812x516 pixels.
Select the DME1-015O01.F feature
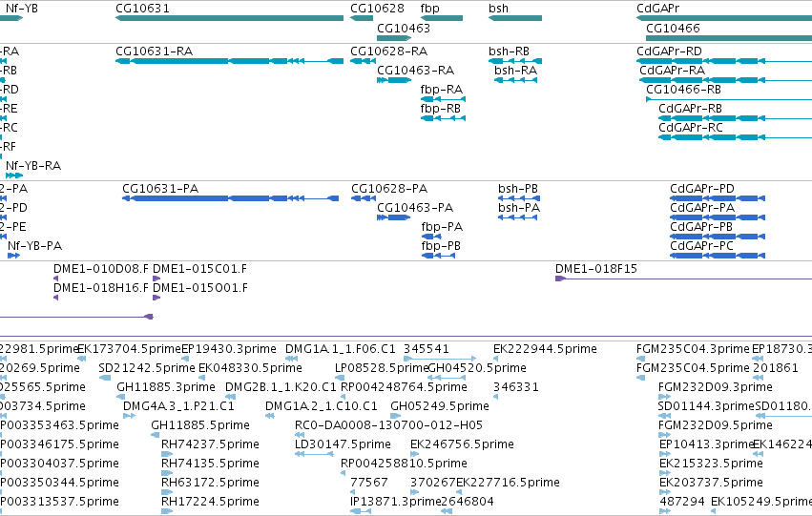coord(156,298)
